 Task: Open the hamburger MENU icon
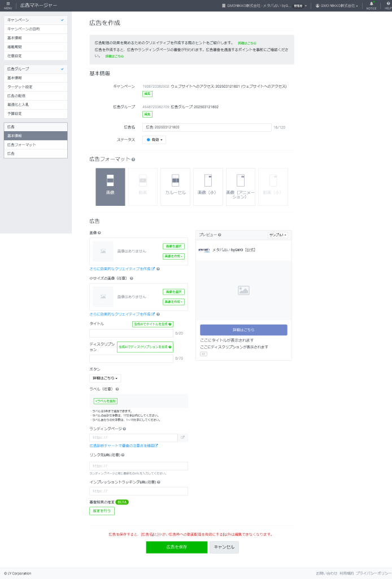pyautogui.click(x=8, y=5)
